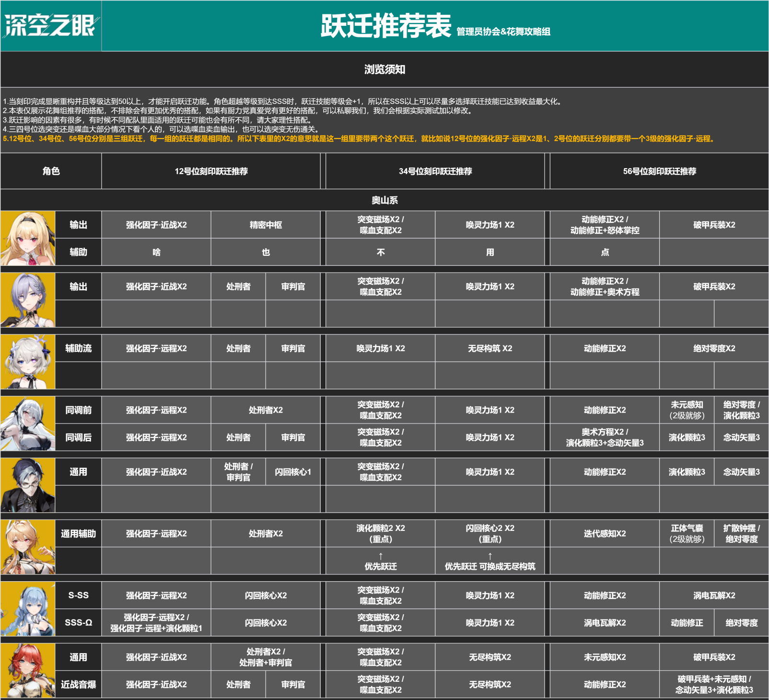Select the 迭代感知X2 cell
The image size is (769, 700).
(x=605, y=534)
